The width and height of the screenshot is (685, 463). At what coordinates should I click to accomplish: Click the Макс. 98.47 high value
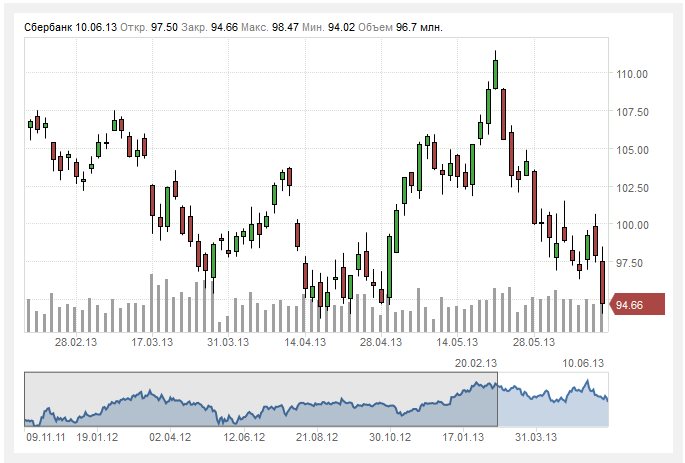tap(270, 27)
